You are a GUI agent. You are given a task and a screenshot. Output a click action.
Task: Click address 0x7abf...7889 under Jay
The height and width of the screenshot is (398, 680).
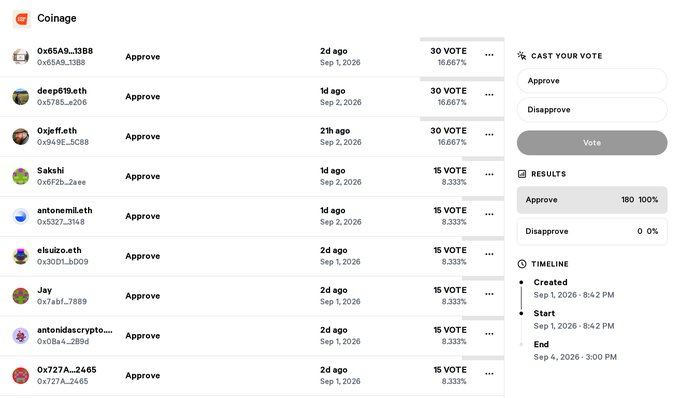click(x=62, y=302)
